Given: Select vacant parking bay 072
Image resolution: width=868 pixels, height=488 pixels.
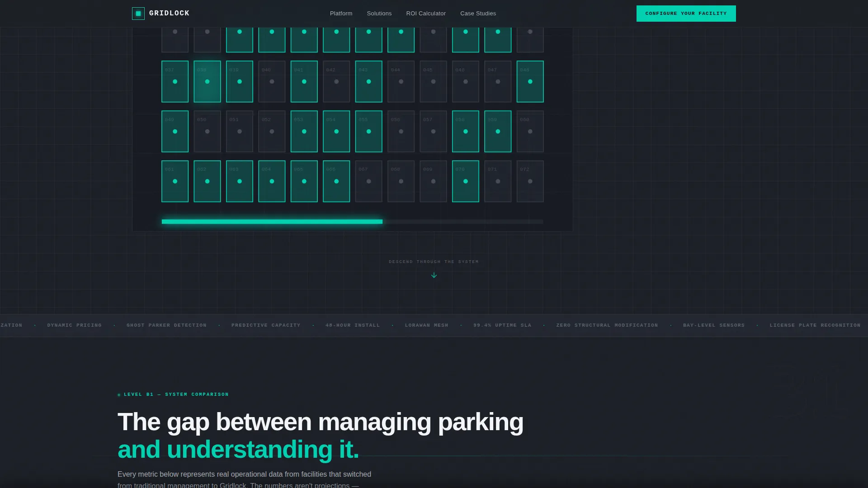Looking at the screenshot, I should (x=530, y=181).
